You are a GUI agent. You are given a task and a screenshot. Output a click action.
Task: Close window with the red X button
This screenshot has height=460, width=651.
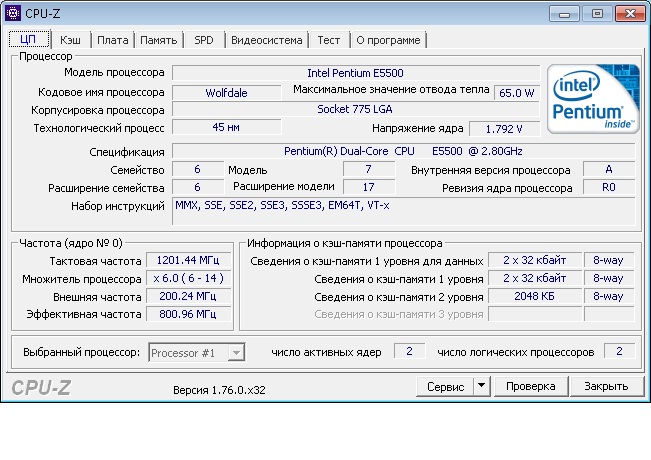pos(630,14)
